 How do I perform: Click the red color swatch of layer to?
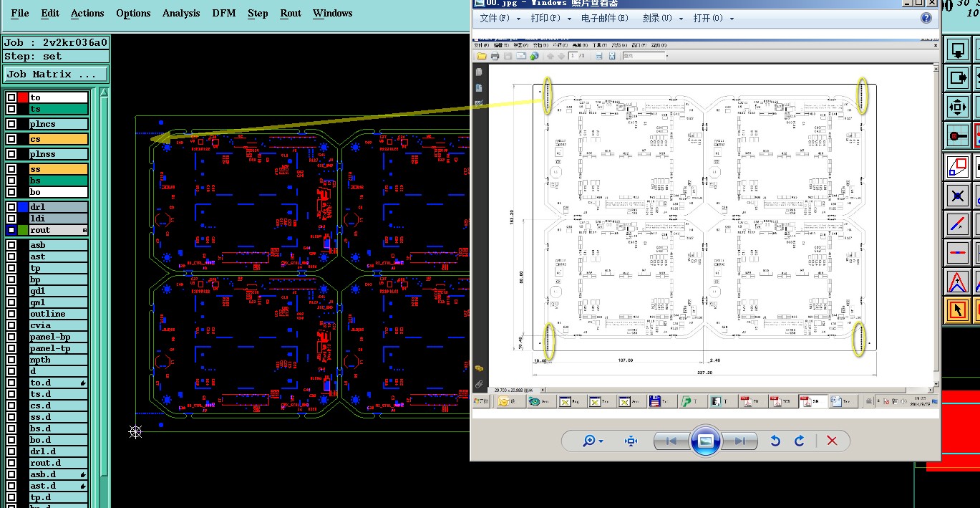(23, 97)
